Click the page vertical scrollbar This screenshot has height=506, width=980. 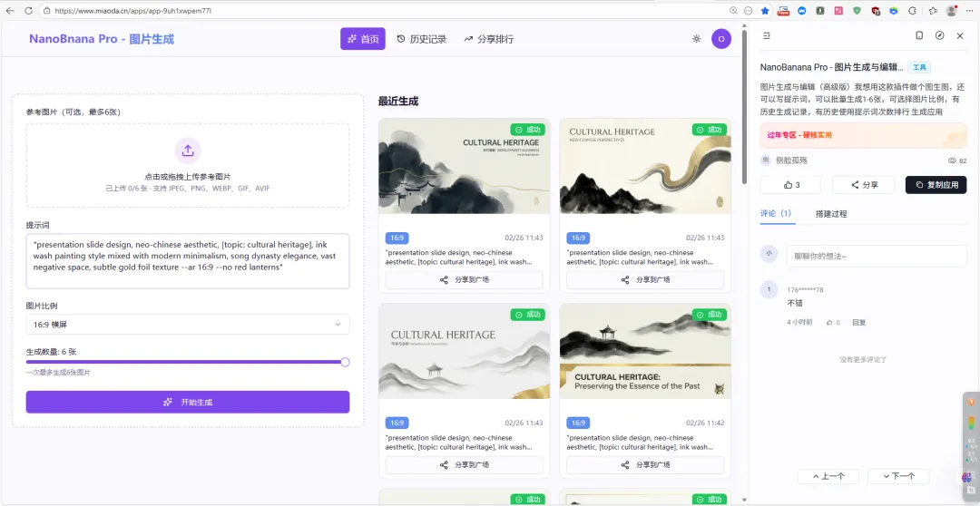tap(744, 106)
